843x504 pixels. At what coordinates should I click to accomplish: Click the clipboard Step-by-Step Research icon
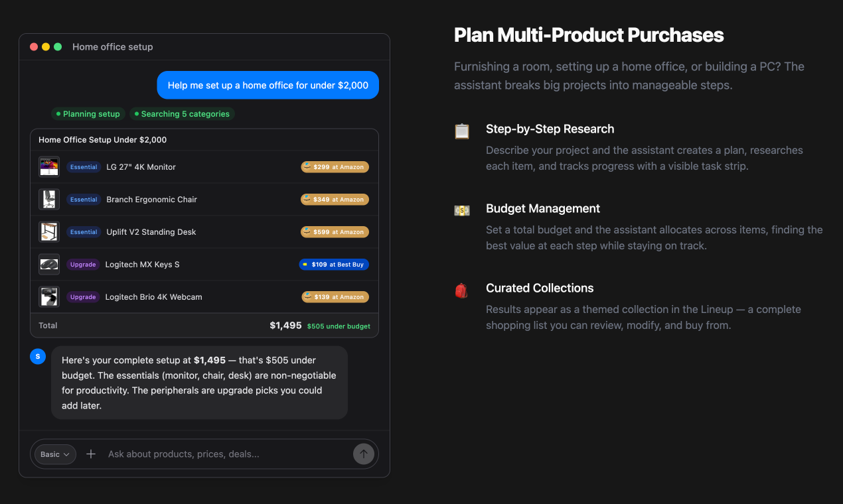pyautogui.click(x=462, y=131)
